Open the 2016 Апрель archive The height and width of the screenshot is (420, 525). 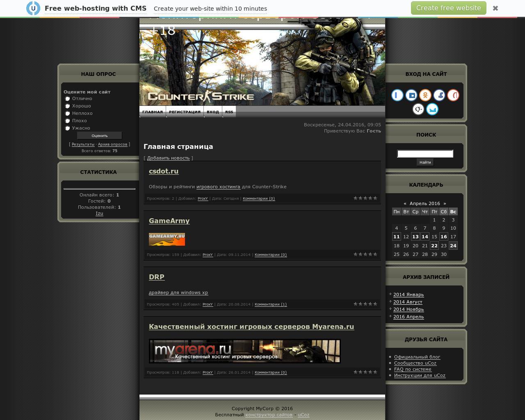409,317
